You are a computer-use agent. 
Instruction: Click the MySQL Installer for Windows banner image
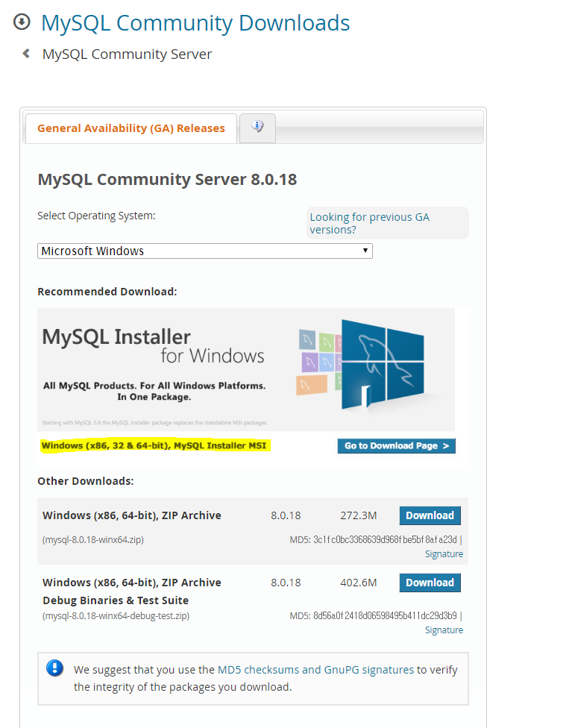pyautogui.click(x=246, y=369)
